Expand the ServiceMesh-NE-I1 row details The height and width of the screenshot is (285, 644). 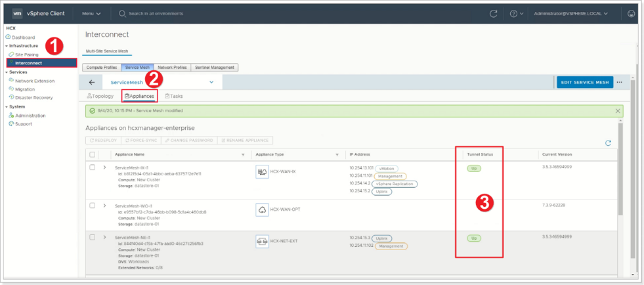click(x=104, y=237)
